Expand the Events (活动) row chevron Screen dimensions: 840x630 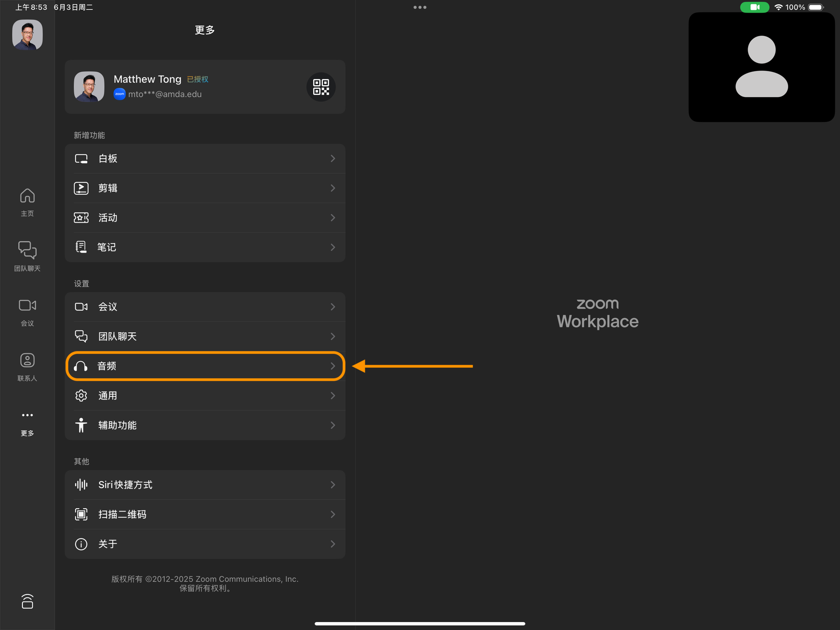(333, 217)
